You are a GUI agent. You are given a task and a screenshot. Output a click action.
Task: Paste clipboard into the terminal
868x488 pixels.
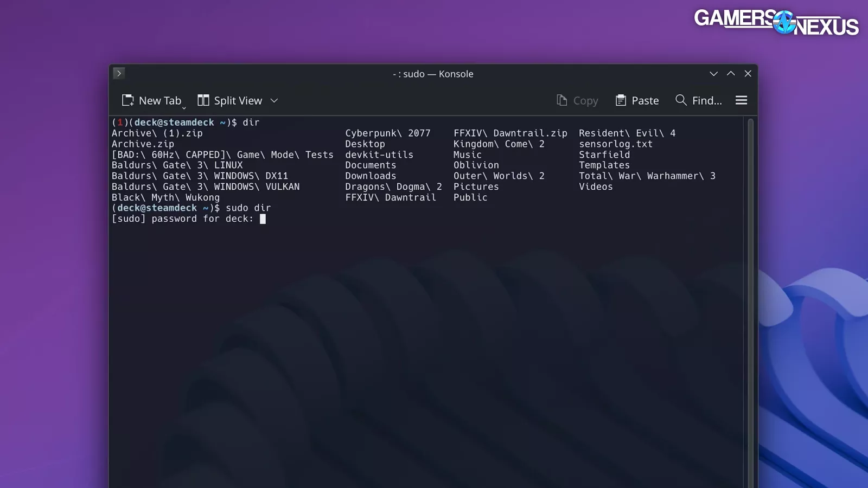tap(637, 100)
